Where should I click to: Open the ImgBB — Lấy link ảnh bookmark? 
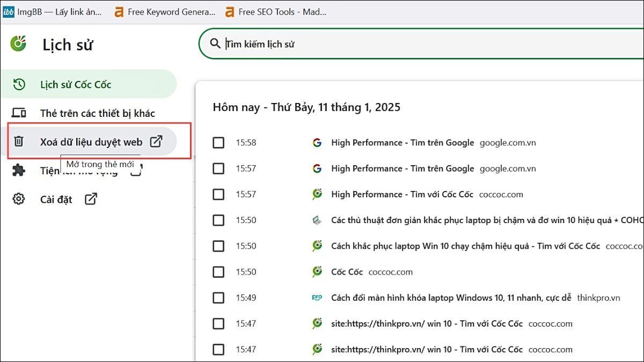(53, 11)
